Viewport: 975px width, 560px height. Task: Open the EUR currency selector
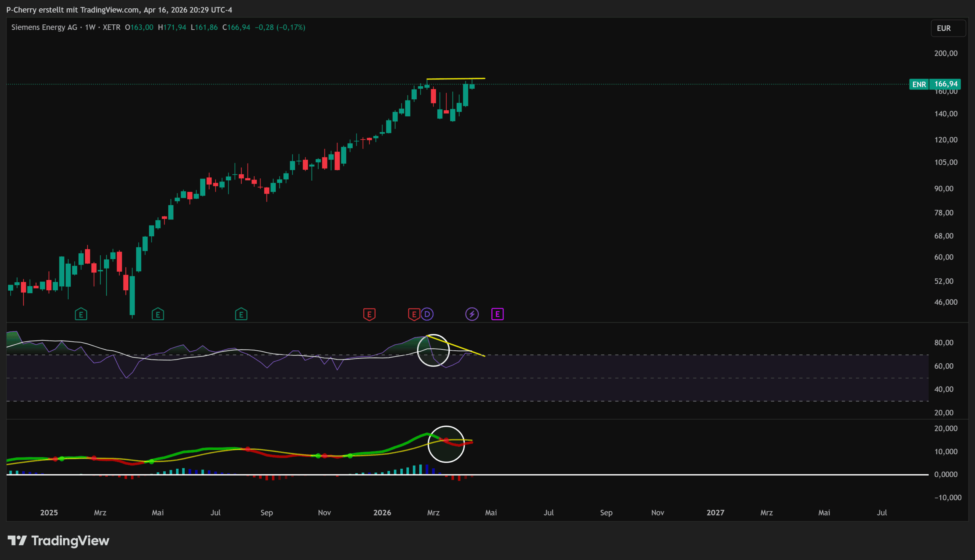(x=948, y=28)
